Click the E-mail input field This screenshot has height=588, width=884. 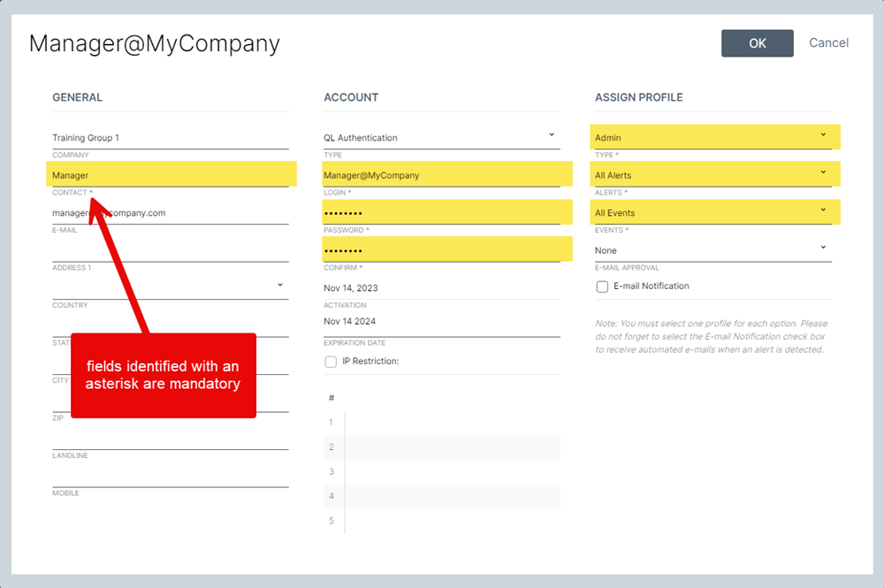171,213
